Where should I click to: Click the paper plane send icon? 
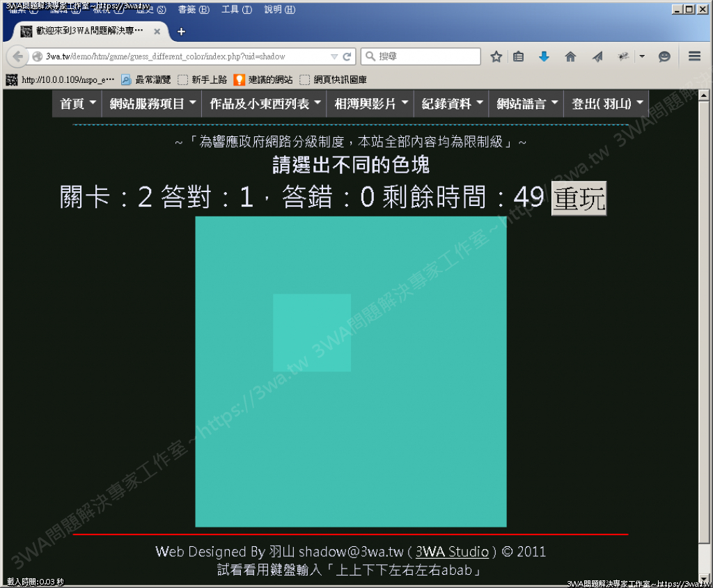(597, 57)
